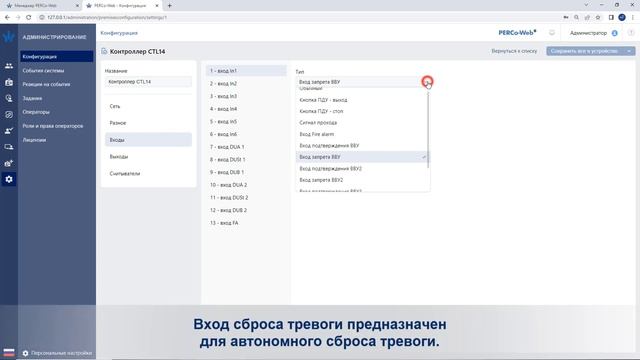The height and width of the screenshot is (360, 640).
Task: Switch to the Входы settings tab
Action: (148, 140)
